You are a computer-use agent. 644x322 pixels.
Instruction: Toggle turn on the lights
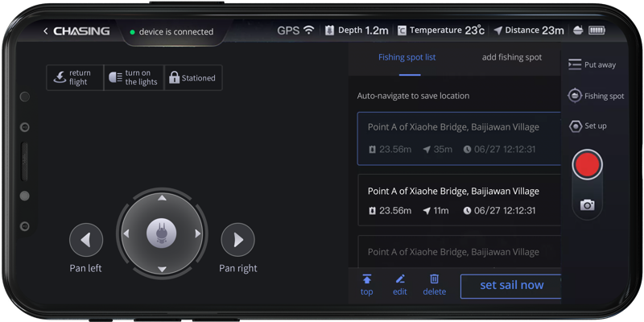(134, 77)
